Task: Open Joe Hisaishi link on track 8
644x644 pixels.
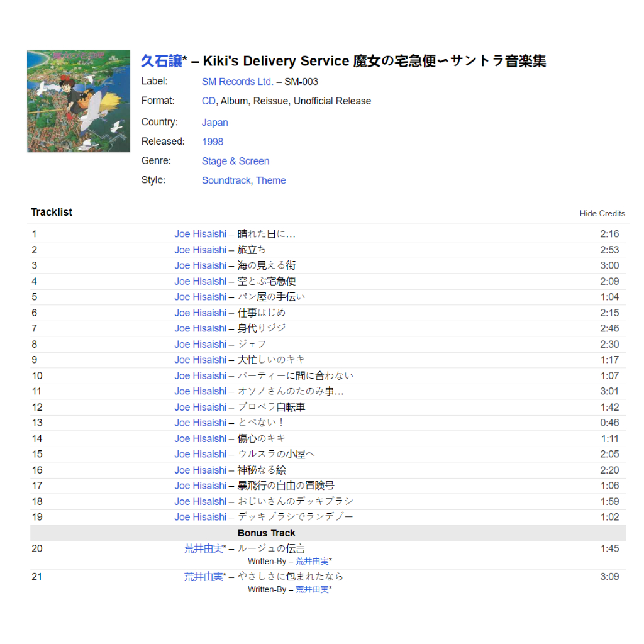Action: (201, 344)
